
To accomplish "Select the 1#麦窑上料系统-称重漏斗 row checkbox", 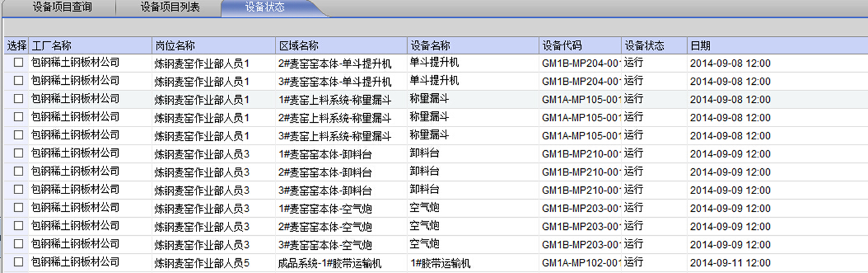I will coord(19,99).
